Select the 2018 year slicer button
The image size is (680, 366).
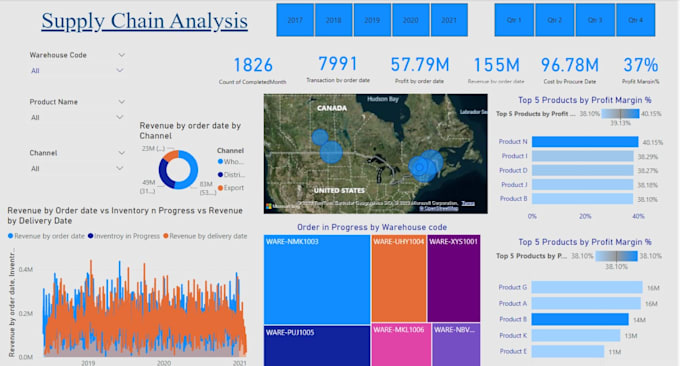(x=333, y=20)
